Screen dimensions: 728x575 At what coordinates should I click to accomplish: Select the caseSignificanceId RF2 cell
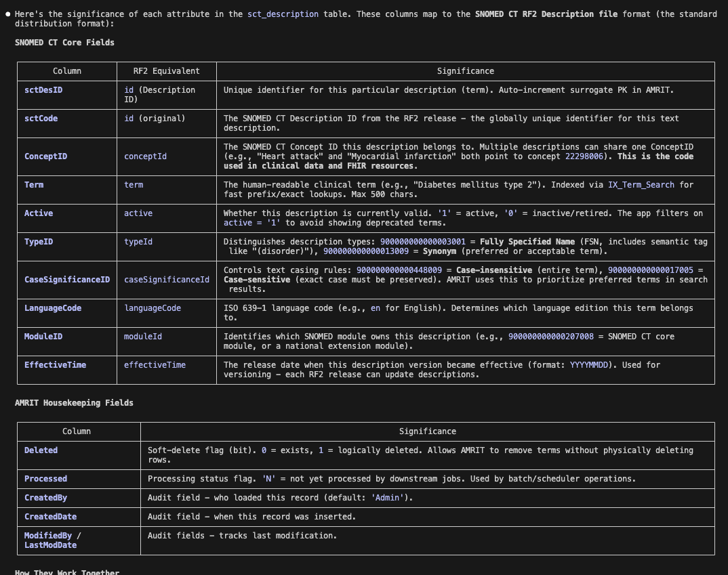tap(167, 280)
